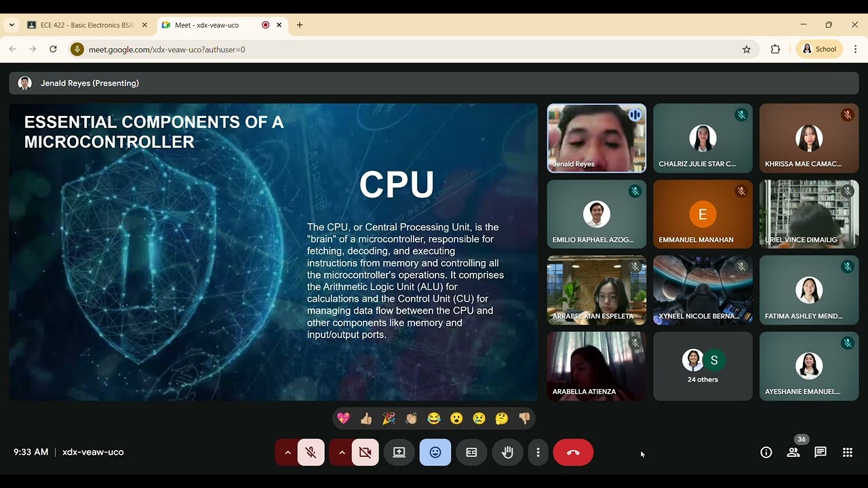Show the people list
Image resolution: width=868 pixels, height=488 pixels.
(x=793, y=452)
